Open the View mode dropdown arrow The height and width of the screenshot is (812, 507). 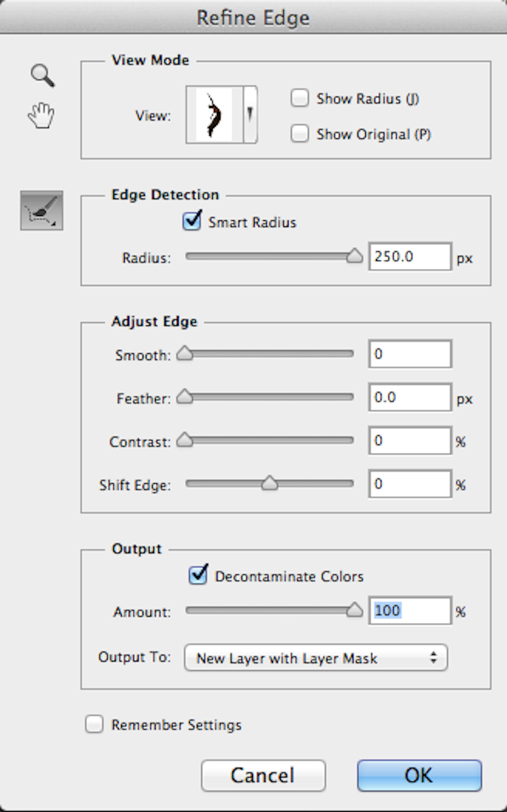[250, 115]
